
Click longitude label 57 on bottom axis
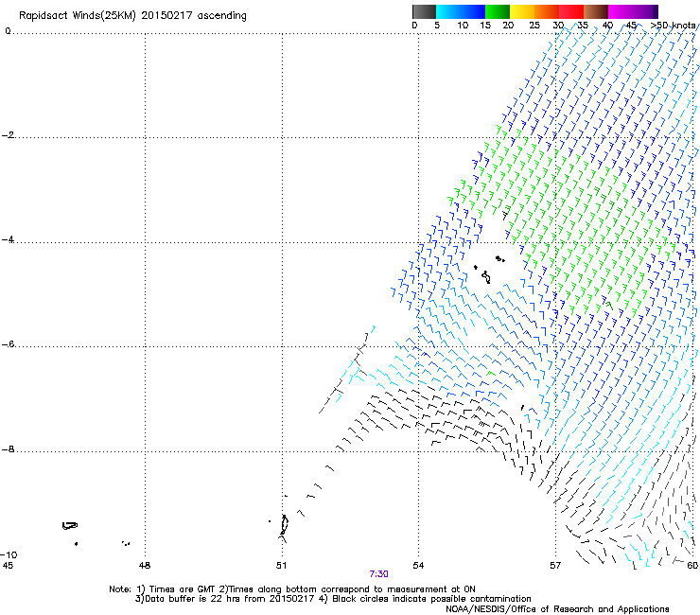point(555,566)
